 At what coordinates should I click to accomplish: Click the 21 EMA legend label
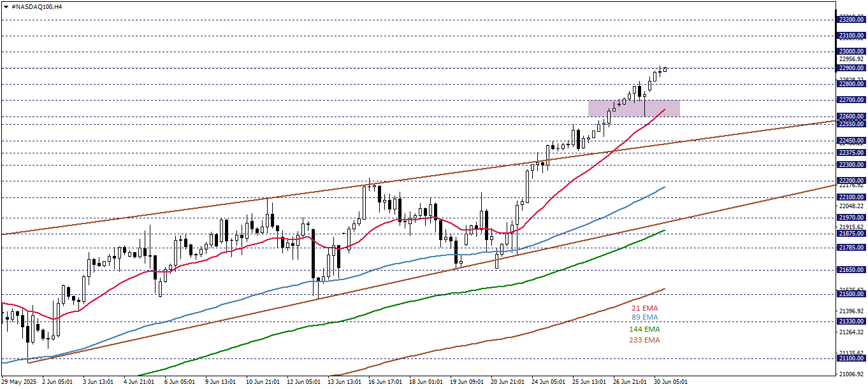tap(645, 308)
